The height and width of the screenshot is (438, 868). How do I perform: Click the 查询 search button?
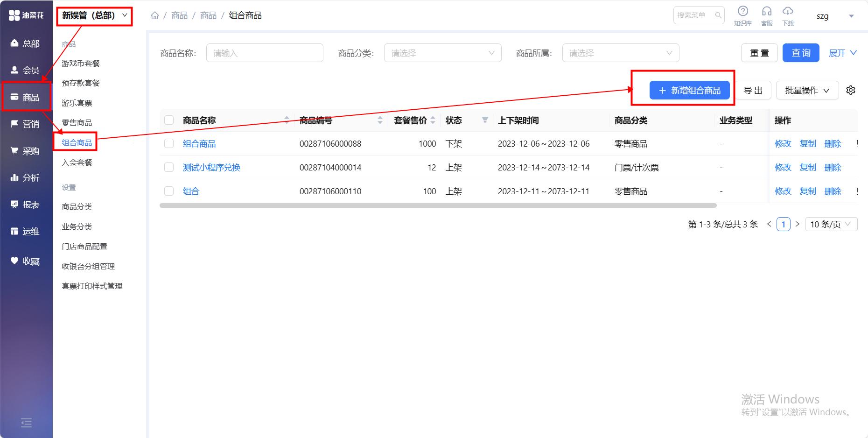801,53
